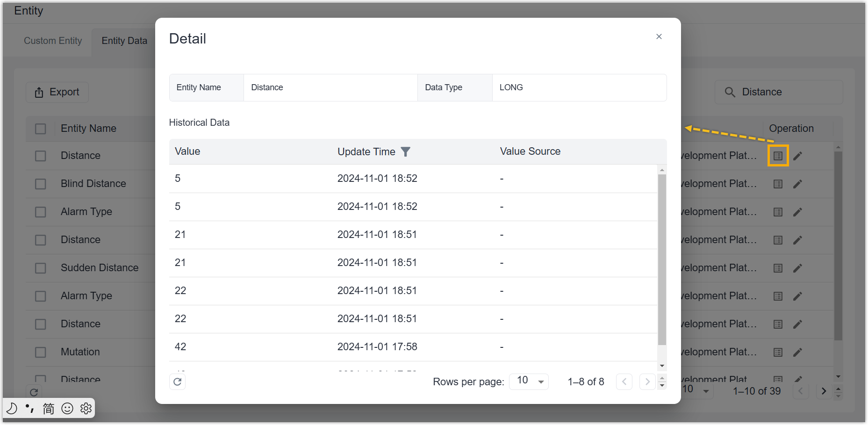Click Sudden Distance entity name
This screenshot has width=868, height=425.
(x=100, y=268)
